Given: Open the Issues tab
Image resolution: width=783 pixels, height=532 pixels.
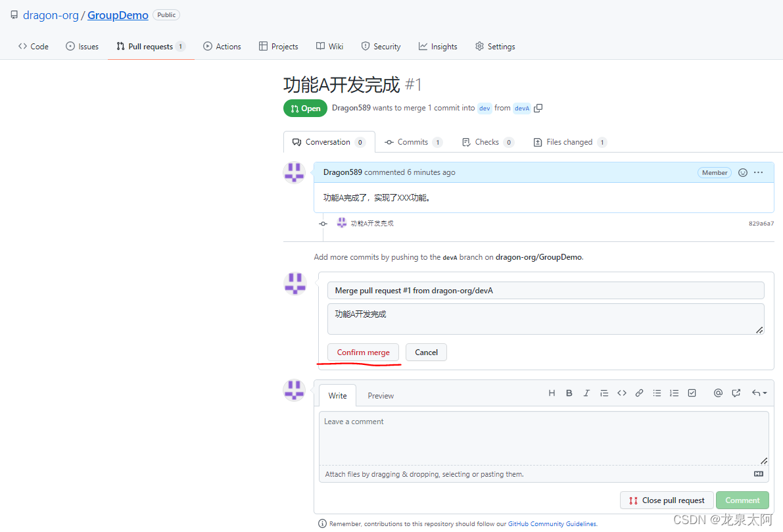Looking at the screenshot, I should [82, 47].
